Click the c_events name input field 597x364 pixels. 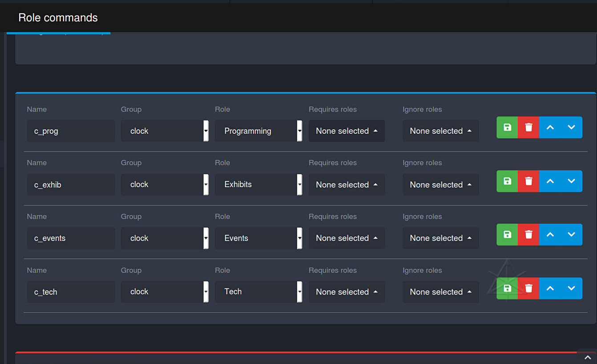tap(71, 238)
